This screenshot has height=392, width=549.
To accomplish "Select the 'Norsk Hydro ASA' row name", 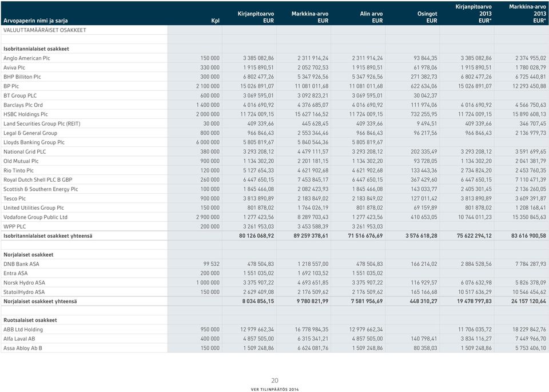I will pyautogui.click(x=24, y=283).
